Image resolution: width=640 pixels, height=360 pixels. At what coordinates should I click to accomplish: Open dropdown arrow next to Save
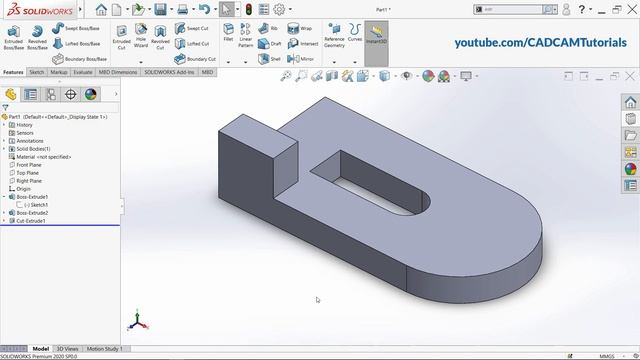coord(171,9)
